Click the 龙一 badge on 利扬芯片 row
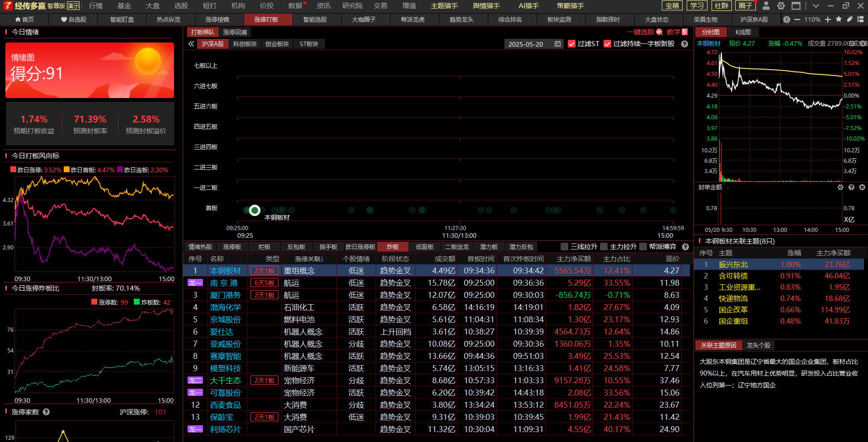Image resolution: width=868 pixels, height=442 pixels. [x=195, y=429]
